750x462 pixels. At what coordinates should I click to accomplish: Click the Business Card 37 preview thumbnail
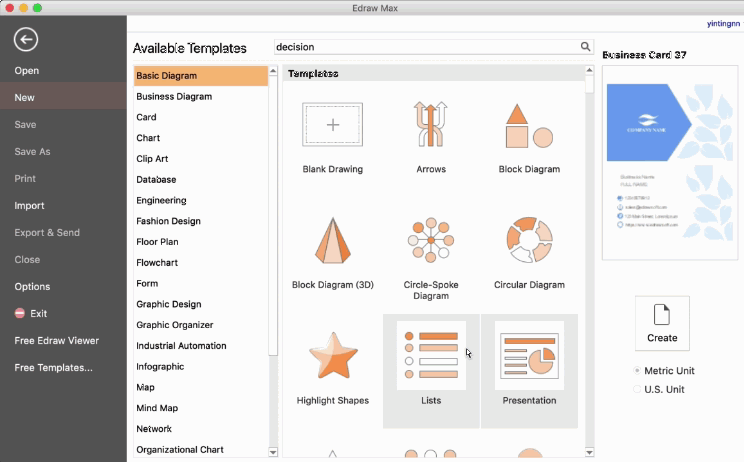[x=670, y=163]
